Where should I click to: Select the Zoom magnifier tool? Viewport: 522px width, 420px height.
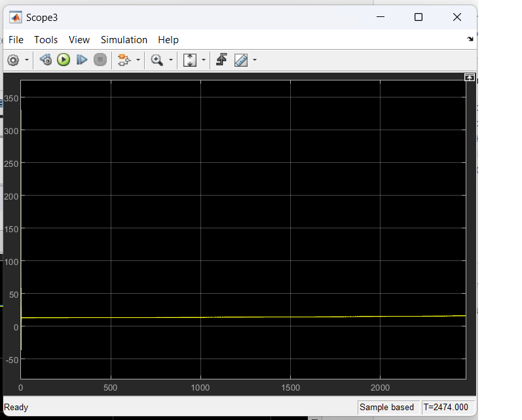pyautogui.click(x=157, y=60)
